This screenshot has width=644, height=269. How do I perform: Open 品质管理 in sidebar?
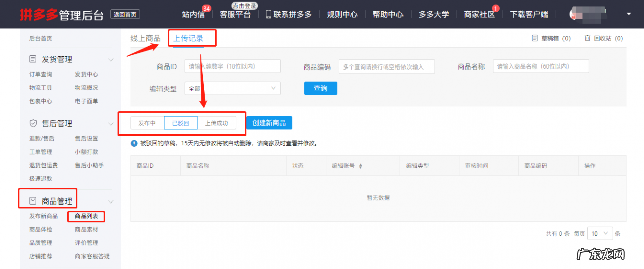pyautogui.click(x=41, y=243)
